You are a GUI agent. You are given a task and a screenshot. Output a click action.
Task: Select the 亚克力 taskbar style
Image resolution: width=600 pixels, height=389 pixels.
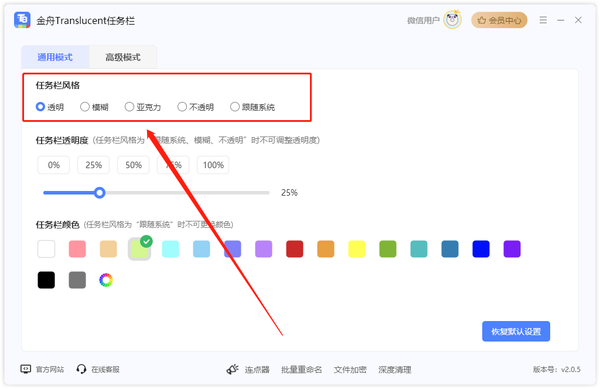coord(143,107)
